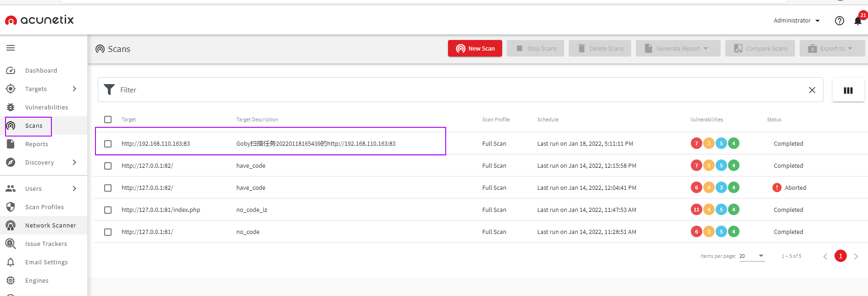Click the radar icon beside Scans heading

coord(100,49)
